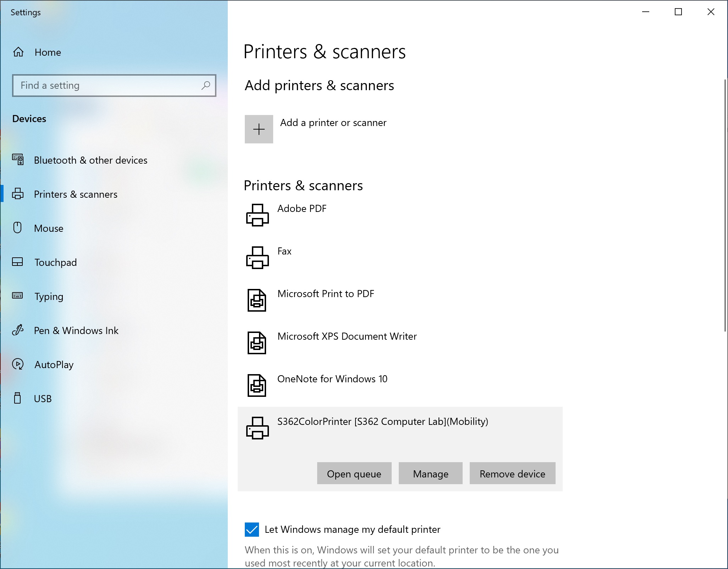Click the Adobe PDF printer icon

[258, 215]
